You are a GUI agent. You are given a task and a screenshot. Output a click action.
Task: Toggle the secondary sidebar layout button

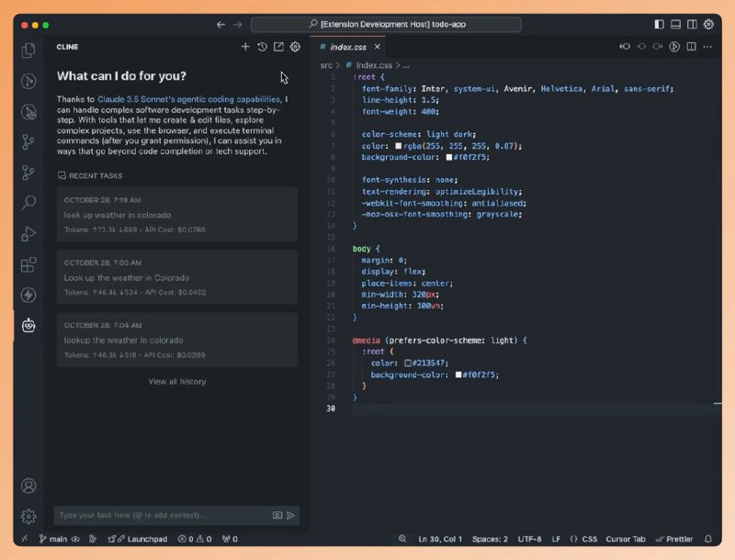coord(692,25)
